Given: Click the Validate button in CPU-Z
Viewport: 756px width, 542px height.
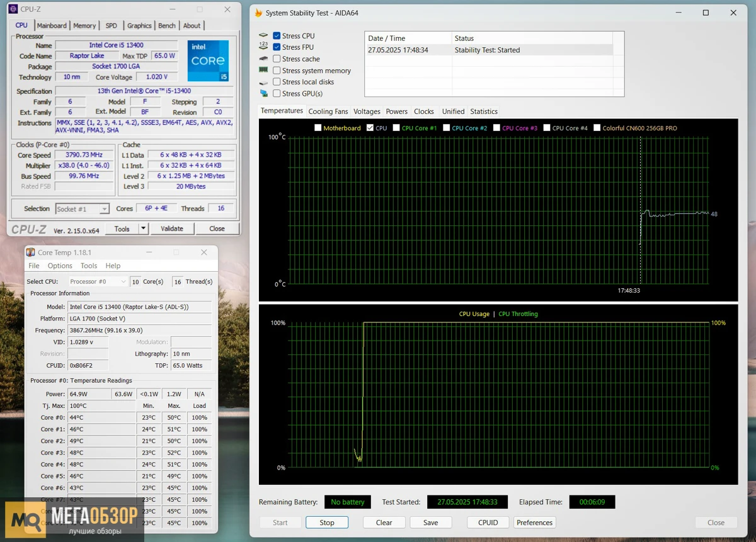Looking at the screenshot, I should click(172, 229).
